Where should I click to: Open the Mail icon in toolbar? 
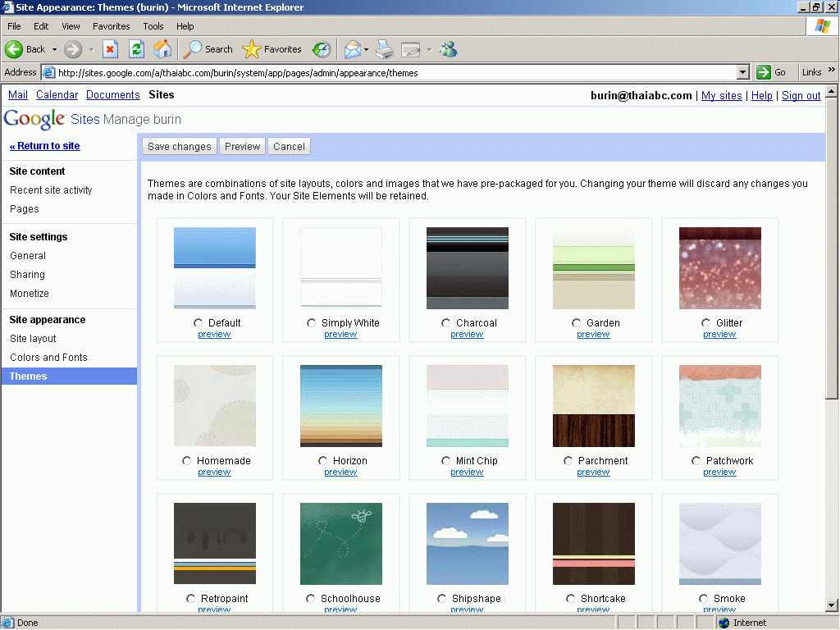352,49
